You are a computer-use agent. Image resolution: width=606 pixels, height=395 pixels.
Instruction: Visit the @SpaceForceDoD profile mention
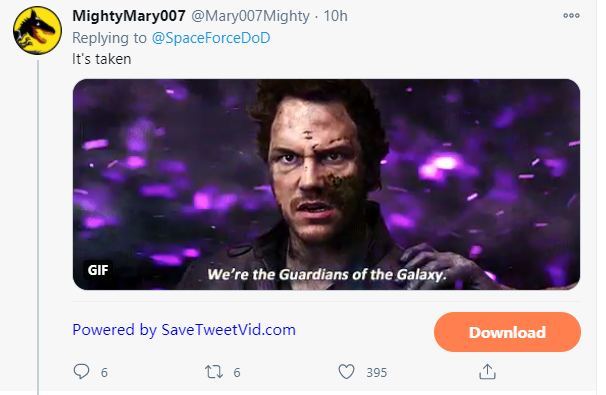211,38
